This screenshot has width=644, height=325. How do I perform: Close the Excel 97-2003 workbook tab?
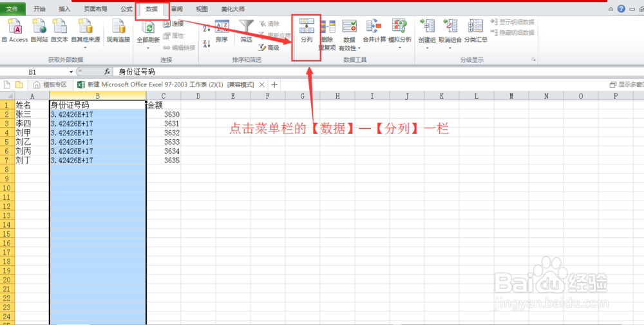point(261,84)
